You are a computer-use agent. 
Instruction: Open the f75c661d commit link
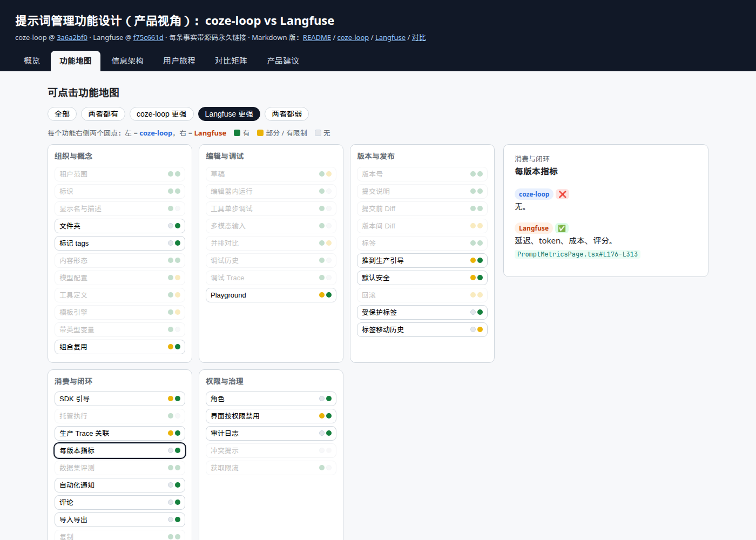click(x=148, y=38)
